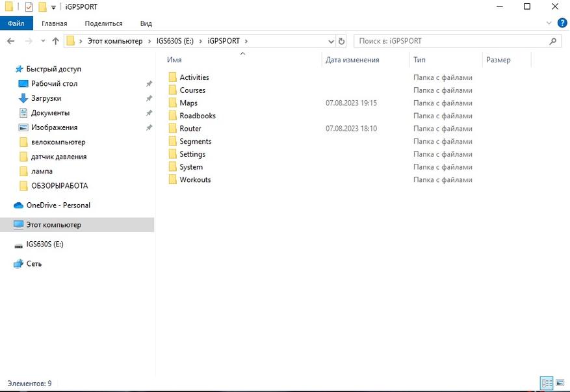Open Сеть in navigation pane
This screenshot has width=570, height=392.
(34, 264)
